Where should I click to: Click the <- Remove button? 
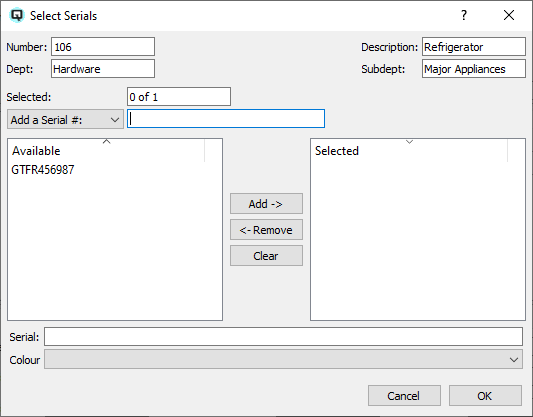tap(266, 230)
